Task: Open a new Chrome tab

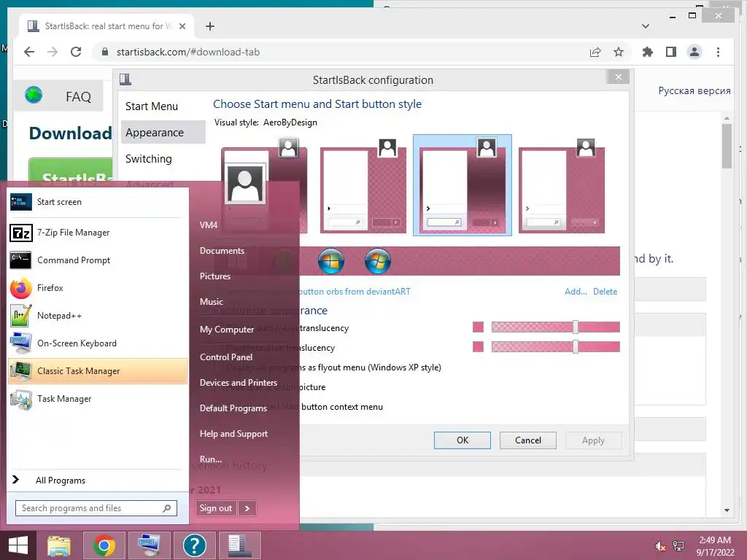Action: [x=210, y=26]
